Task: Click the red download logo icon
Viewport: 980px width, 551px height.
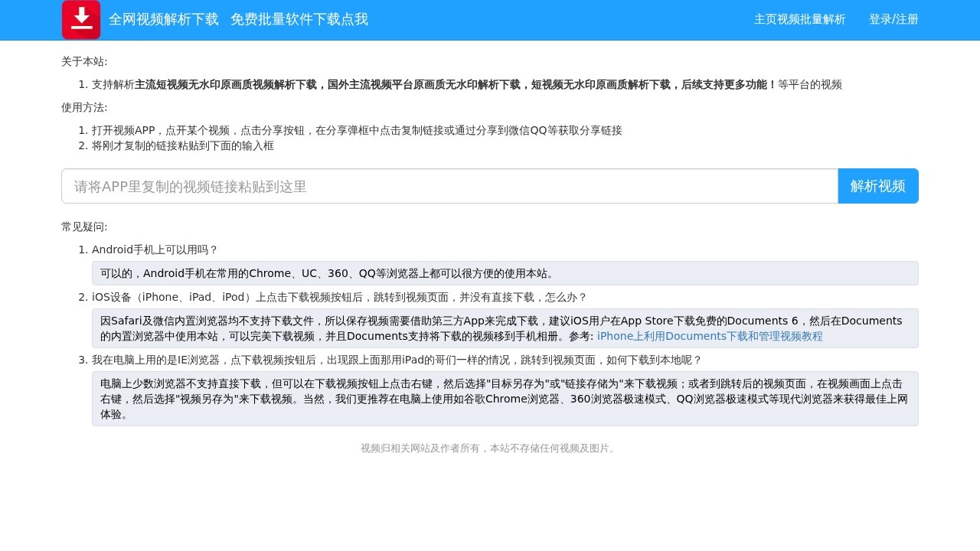Action: [80, 19]
